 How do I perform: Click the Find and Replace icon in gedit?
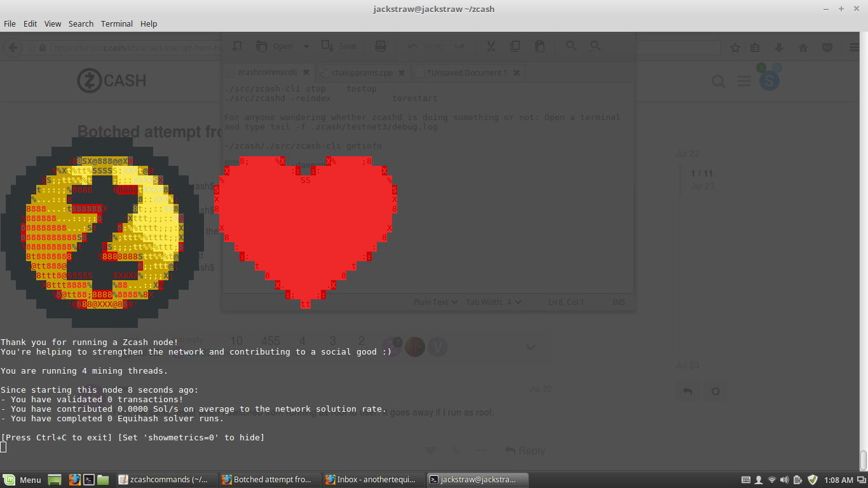coord(595,46)
